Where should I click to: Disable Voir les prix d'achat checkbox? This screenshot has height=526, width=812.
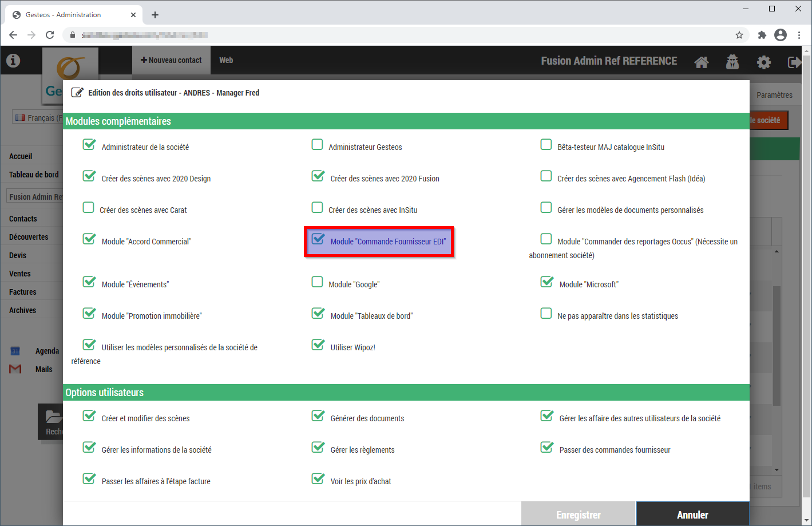(x=318, y=479)
